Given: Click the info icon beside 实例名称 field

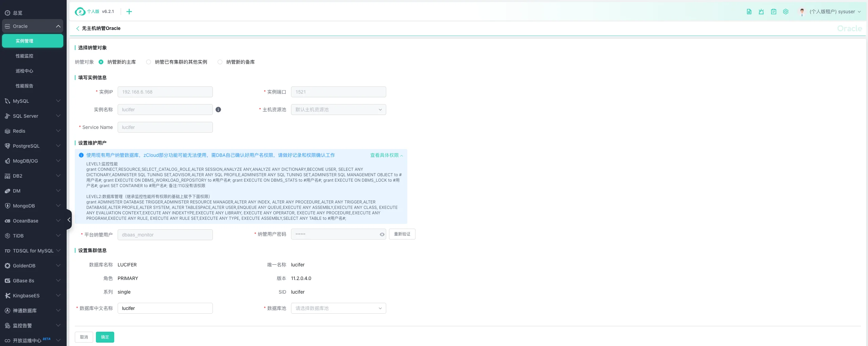Looking at the screenshot, I should pyautogui.click(x=218, y=110).
